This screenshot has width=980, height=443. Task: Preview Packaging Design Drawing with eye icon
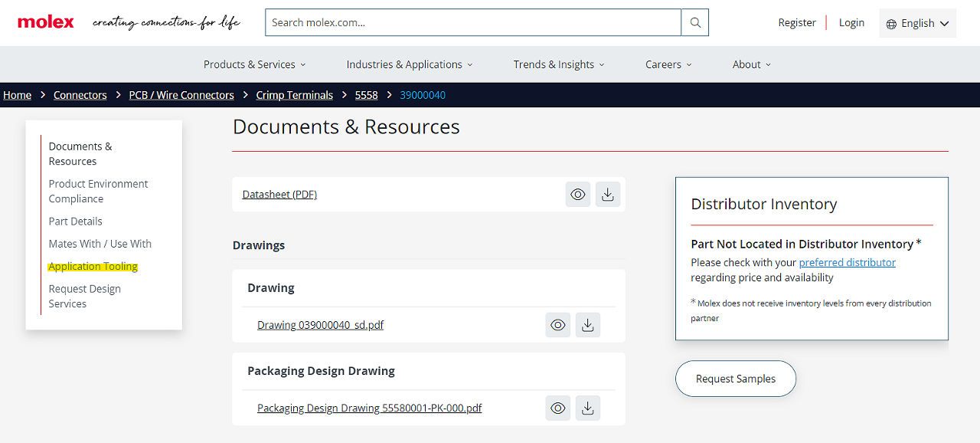click(558, 408)
